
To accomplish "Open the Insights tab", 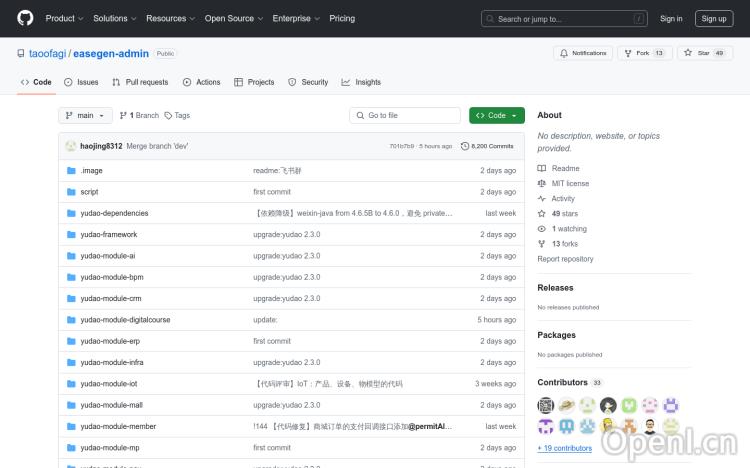I will [361, 82].
